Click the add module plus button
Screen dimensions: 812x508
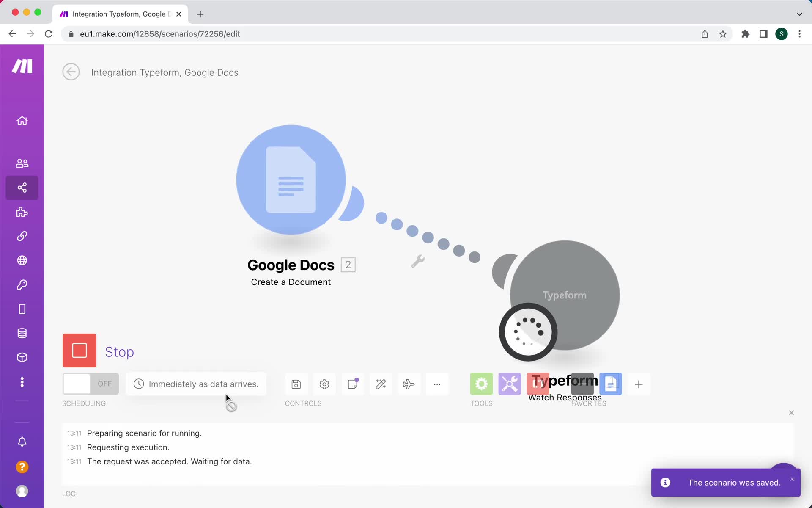(x=638, y=384)
